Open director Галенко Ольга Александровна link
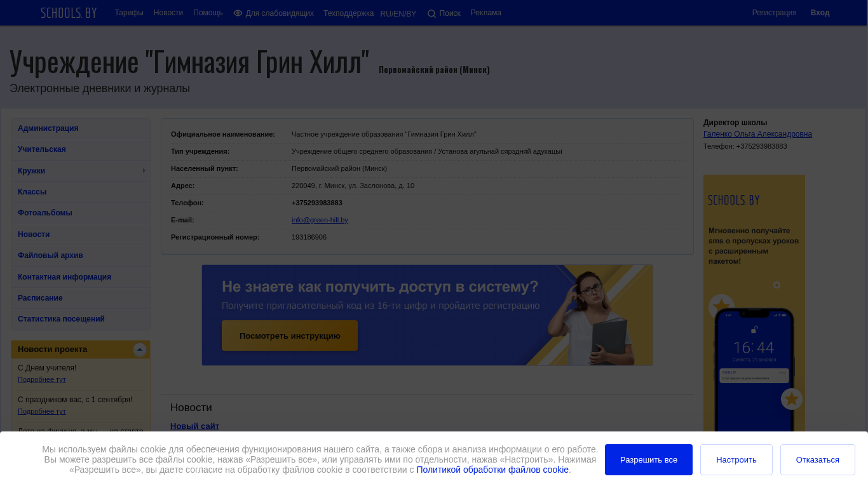This screenshot has width=868, height=488. click(757, 134)
